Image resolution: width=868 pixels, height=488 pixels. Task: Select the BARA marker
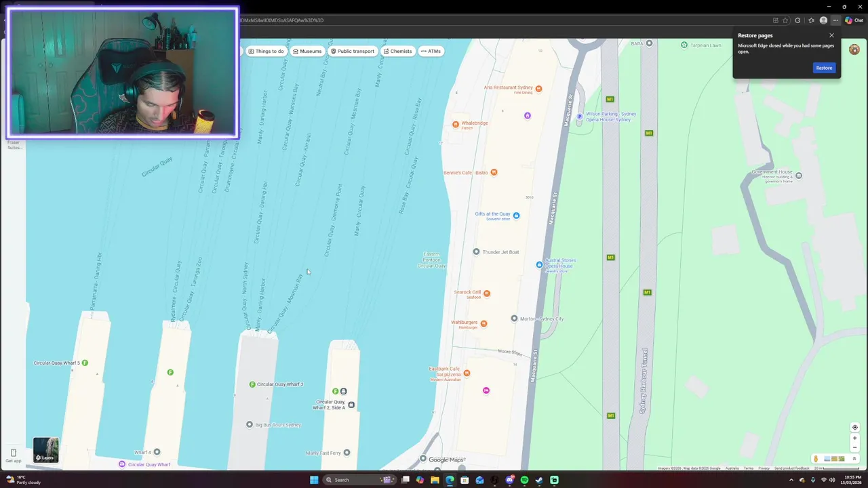(649, 43)
